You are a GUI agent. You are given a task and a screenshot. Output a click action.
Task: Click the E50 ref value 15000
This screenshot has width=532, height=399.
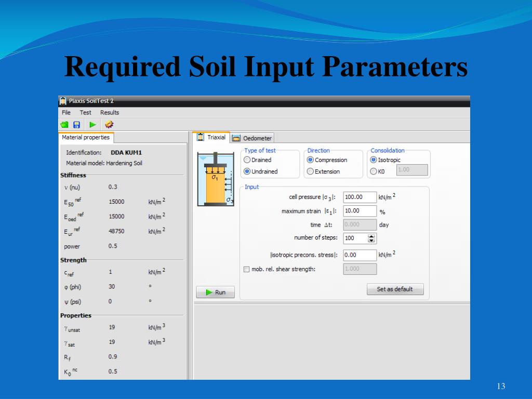point(116,202)
